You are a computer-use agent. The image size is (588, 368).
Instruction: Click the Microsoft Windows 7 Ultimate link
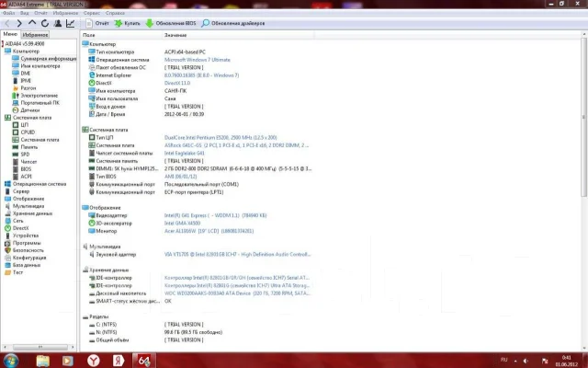click(198, 60)
